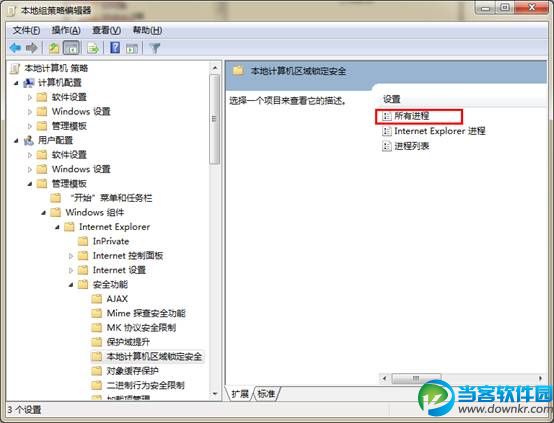The height and width of the screenshot is (423, 554).
Task: Expand 软件设置 under 计算机配置
Action: click(x=30, y=97)
